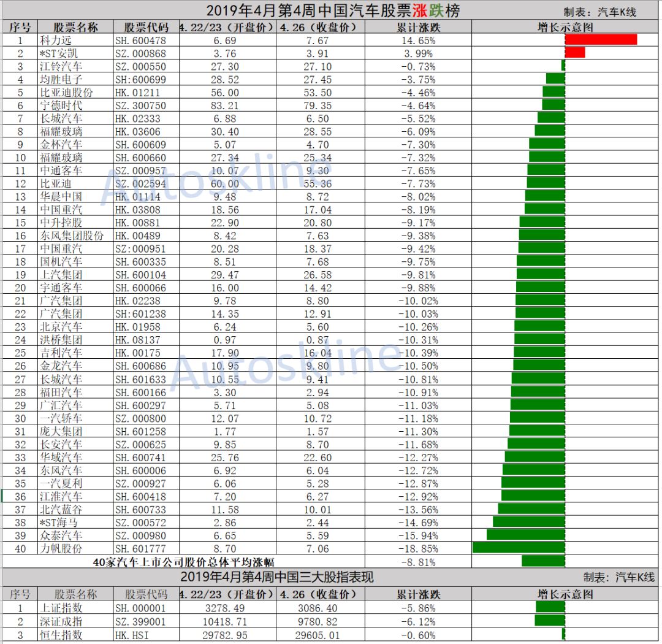Viewport: 662px width, 644px height.
Task: Click the 一汽夏利 cell
Action: pos(75,484)
